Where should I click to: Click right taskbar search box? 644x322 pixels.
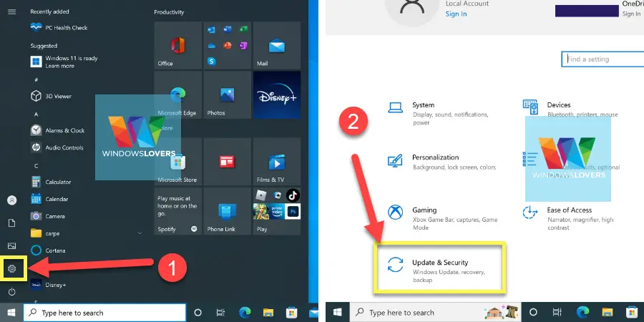point(435,313)
